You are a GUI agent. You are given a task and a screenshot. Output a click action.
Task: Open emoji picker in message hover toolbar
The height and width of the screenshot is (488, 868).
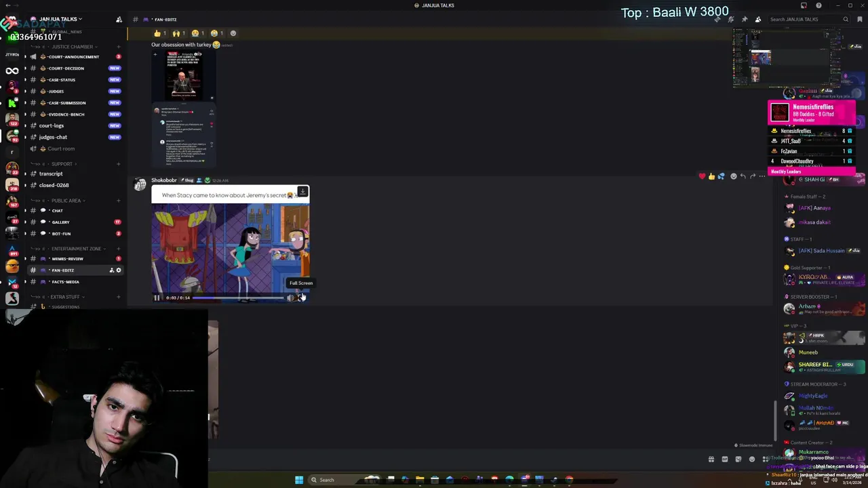pyautogui.click(x=734, y=176)
